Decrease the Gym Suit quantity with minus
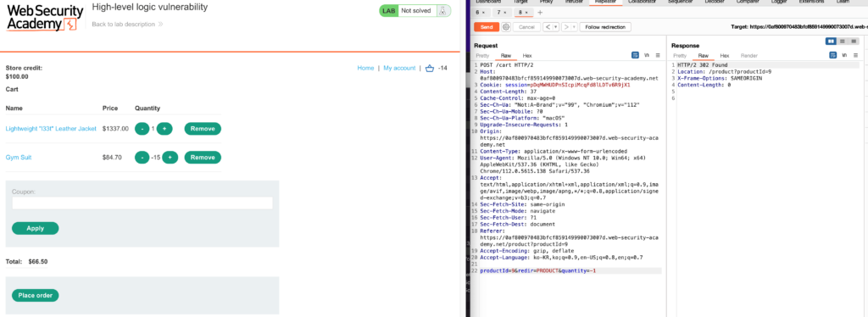The width and height of the screenshot is (868, 317). pyautogui.click(x=142, y=158)
